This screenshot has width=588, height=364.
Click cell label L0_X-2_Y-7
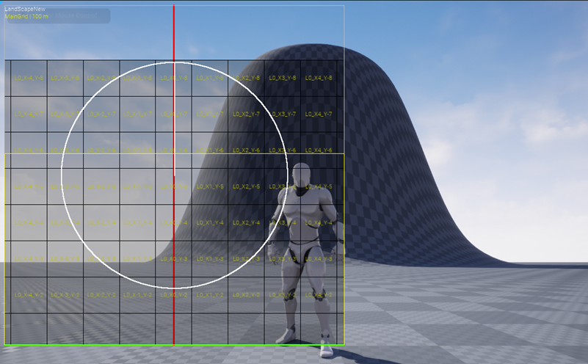coord(101,114)
